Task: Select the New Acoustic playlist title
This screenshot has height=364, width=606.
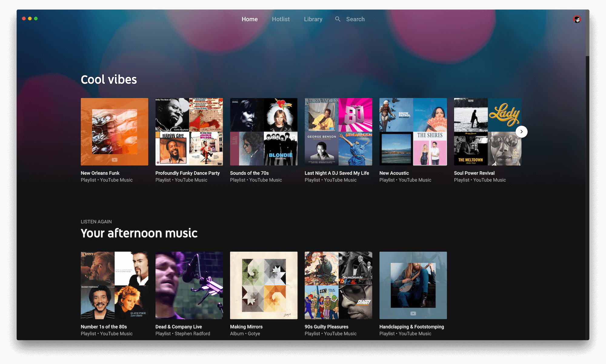Action: tap(394, 173)
